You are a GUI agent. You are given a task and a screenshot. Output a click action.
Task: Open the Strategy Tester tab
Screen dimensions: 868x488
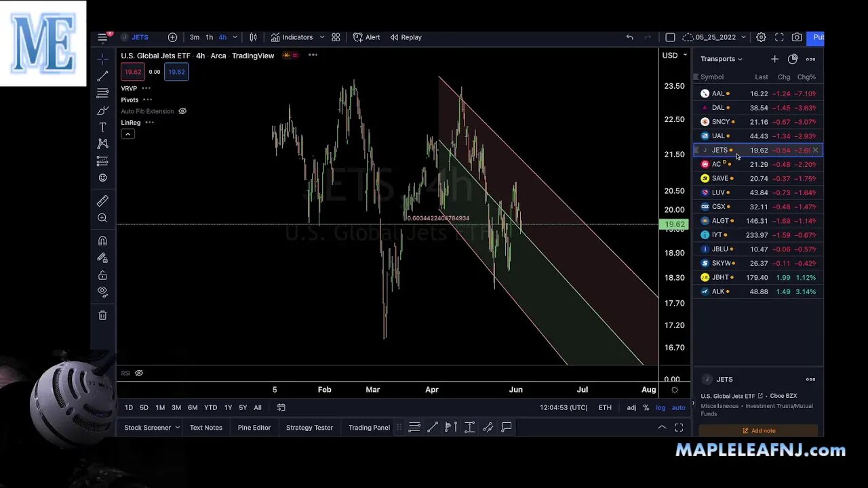[x=309, y=428]
